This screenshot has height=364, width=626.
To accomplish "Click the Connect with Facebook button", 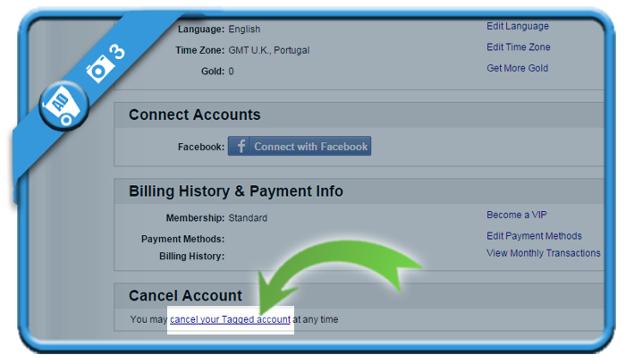I will pyautogui.click(x=300, y=146).
